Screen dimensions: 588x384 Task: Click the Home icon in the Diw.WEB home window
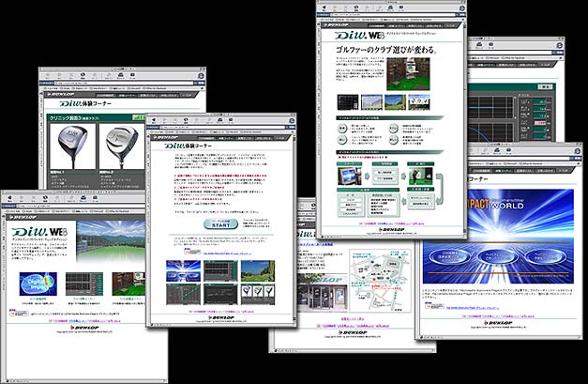coord(57,198)
